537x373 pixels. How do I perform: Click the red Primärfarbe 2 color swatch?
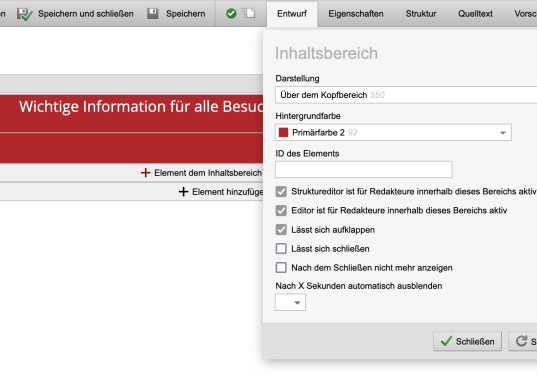tap(283, 133)
